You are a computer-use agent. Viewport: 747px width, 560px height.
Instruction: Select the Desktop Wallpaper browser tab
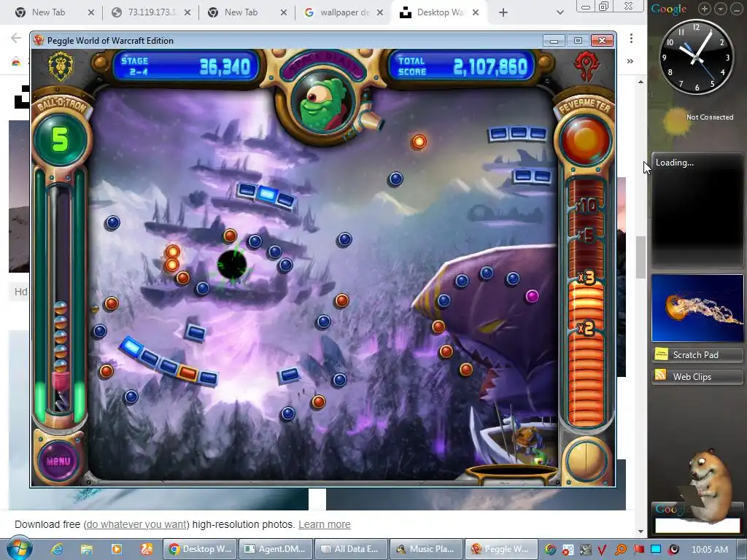click(438, 12)
